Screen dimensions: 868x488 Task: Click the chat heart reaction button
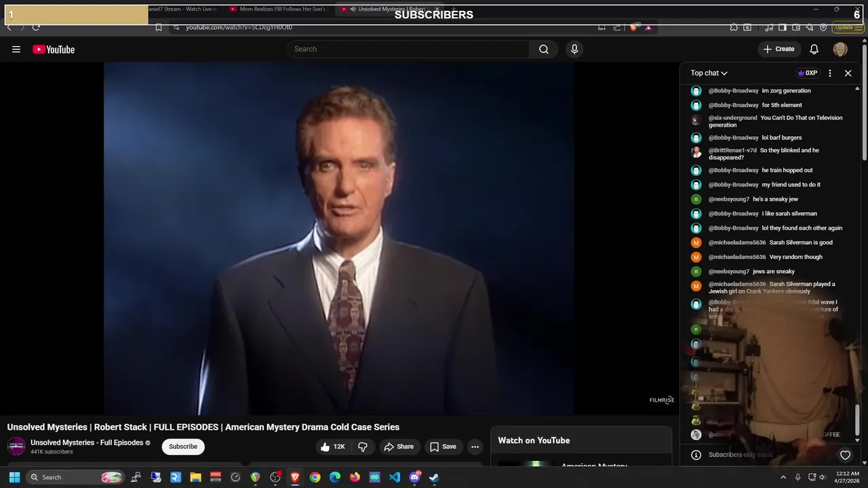coord(845,455)
